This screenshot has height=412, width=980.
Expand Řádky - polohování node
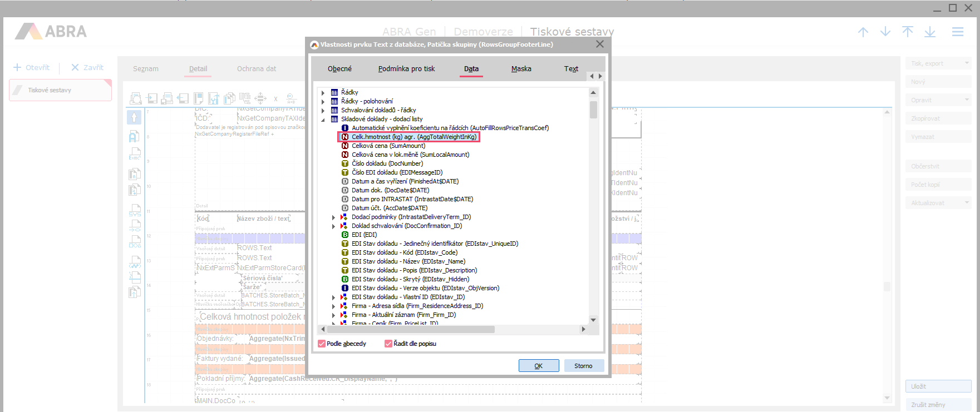click(x=323, y=102)
